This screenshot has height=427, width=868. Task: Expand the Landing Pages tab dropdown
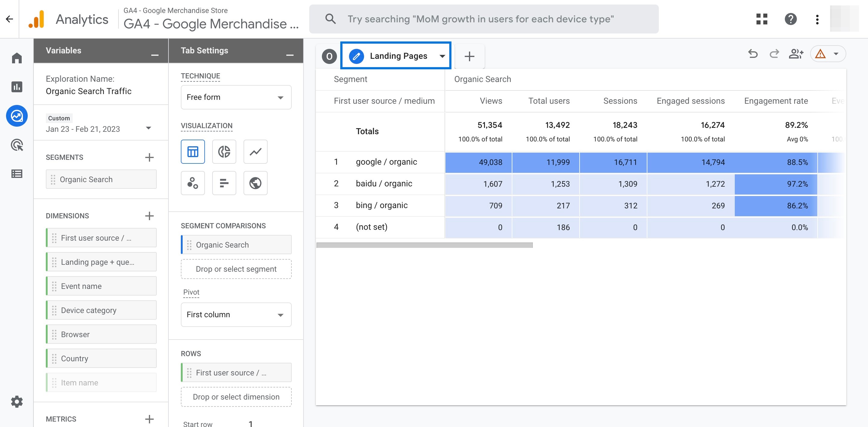(x=443, y=55)
